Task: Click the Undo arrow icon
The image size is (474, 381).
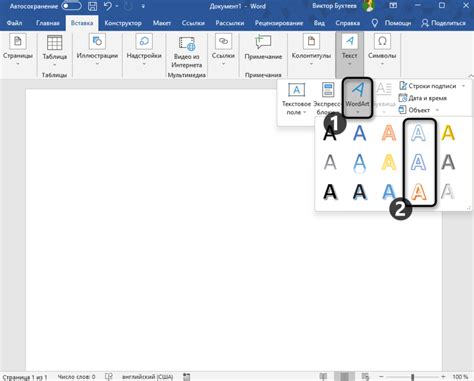Action: point(107,6)
